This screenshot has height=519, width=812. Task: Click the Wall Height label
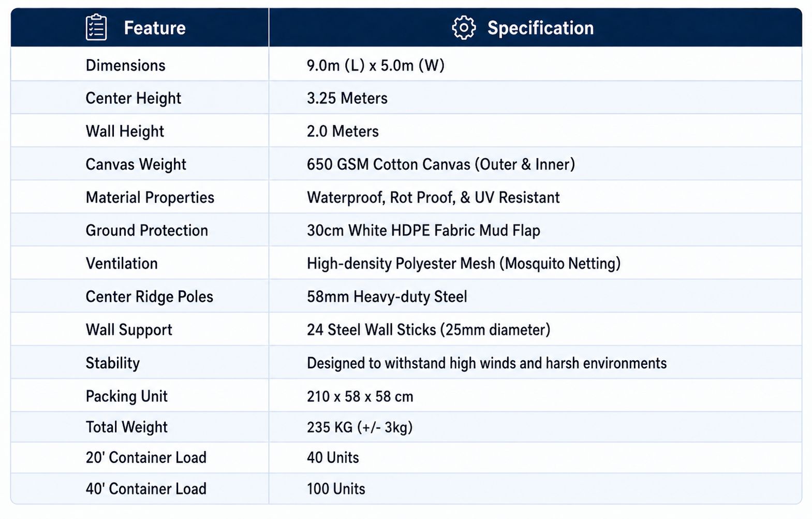(125, 132)
